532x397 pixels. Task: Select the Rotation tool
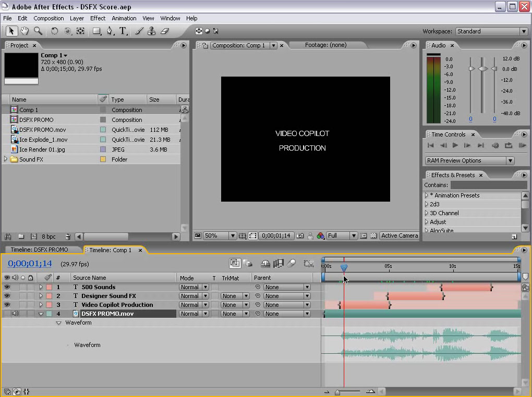coord(54,31)
